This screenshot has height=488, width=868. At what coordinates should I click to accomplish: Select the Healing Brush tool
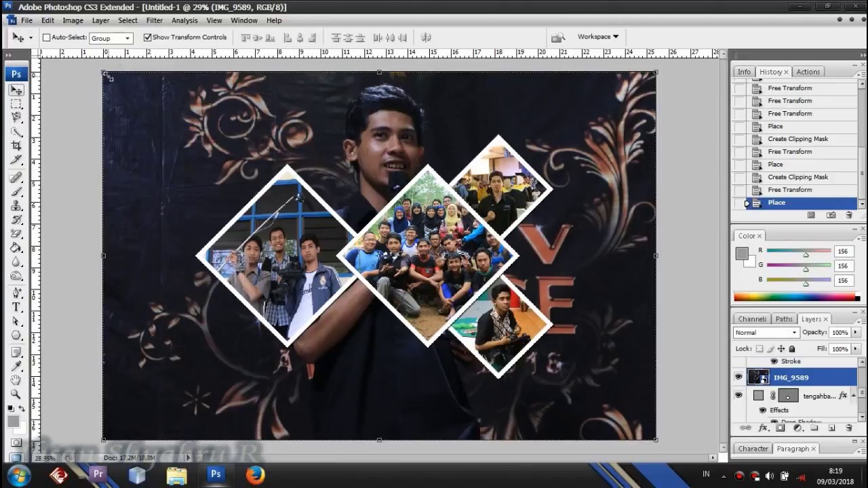click(x=16, y=178)
